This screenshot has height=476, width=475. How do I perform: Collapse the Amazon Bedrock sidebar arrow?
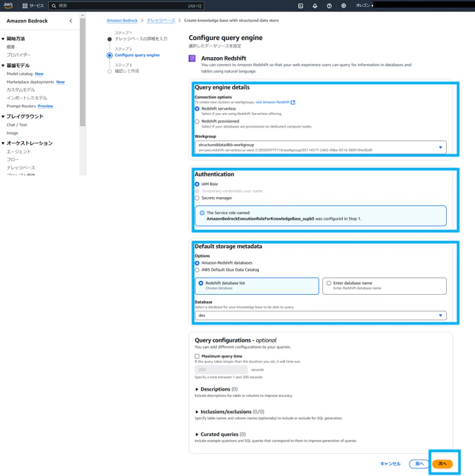(71, 21)
